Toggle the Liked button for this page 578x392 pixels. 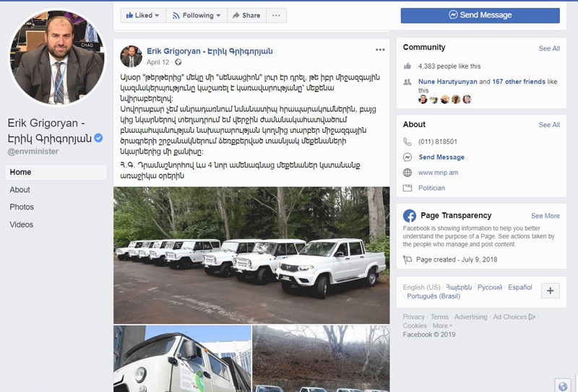[142, 15]
